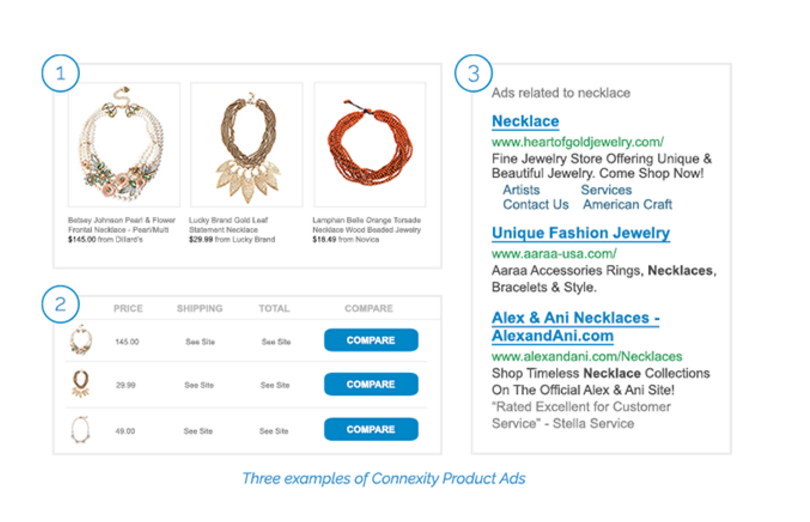Open the Alex & Ani Necklaces ad link
Viewport: 810px width, 522px height.
pos(575,327)
